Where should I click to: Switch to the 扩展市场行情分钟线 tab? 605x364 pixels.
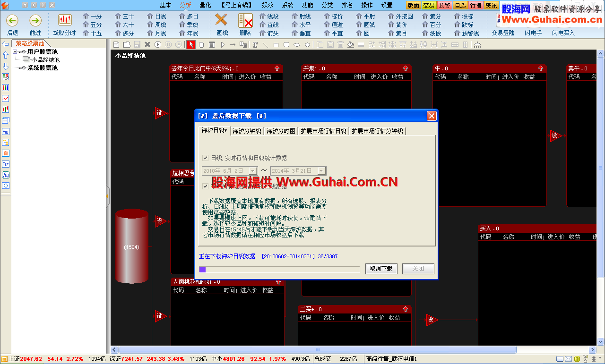378,131
